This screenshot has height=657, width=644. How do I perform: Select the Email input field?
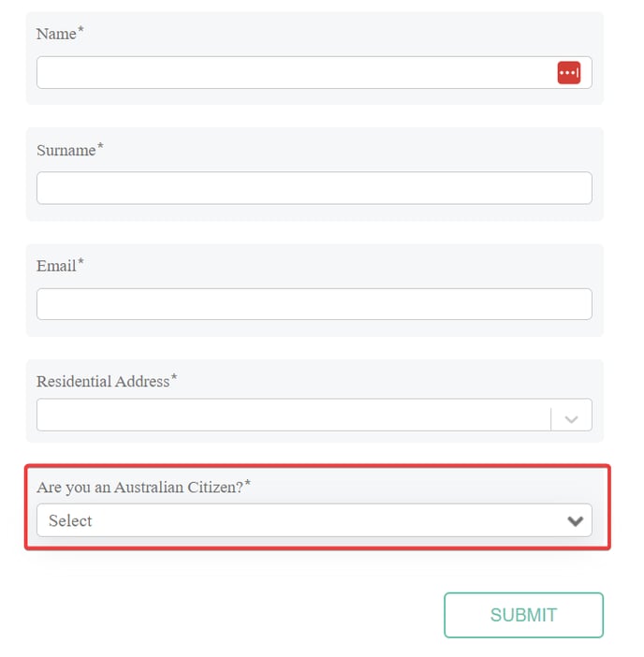point(314,304)
